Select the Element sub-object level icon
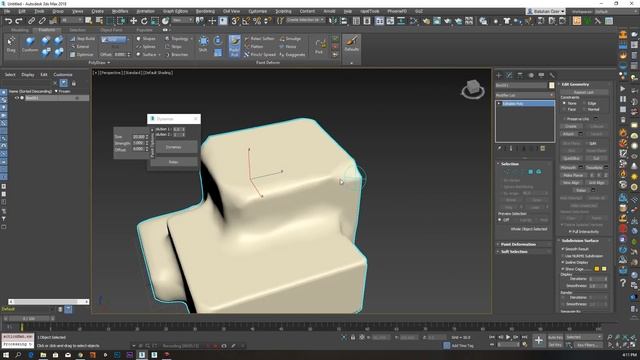 (539, 172)
